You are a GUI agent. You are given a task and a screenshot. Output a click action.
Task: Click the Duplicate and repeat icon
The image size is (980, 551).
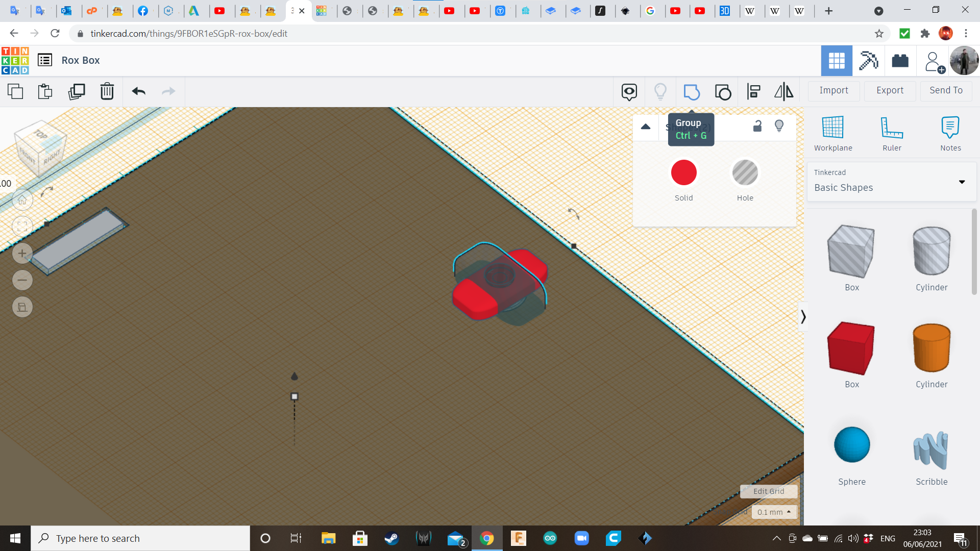(x=77, y=92)
